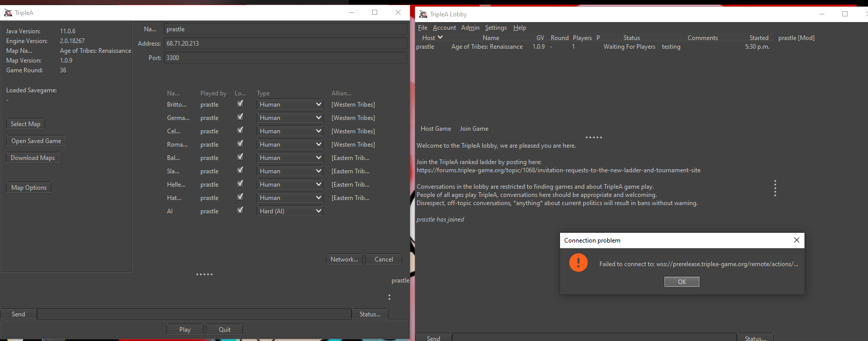Open the Type dropdown for Helle...
The height and width of the screenshot is (341, 868).
pyautogui.click(x=290, y=185)
